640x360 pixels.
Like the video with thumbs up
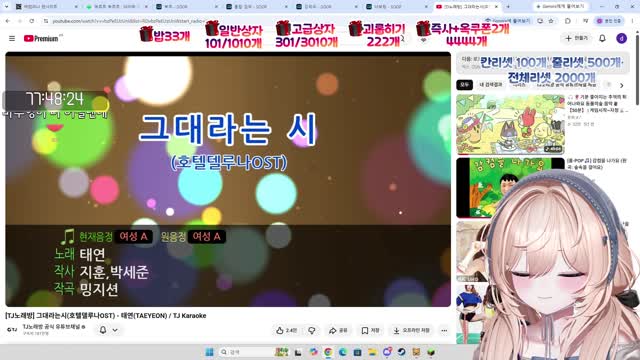pyautogui.click(x=287, y=330)
